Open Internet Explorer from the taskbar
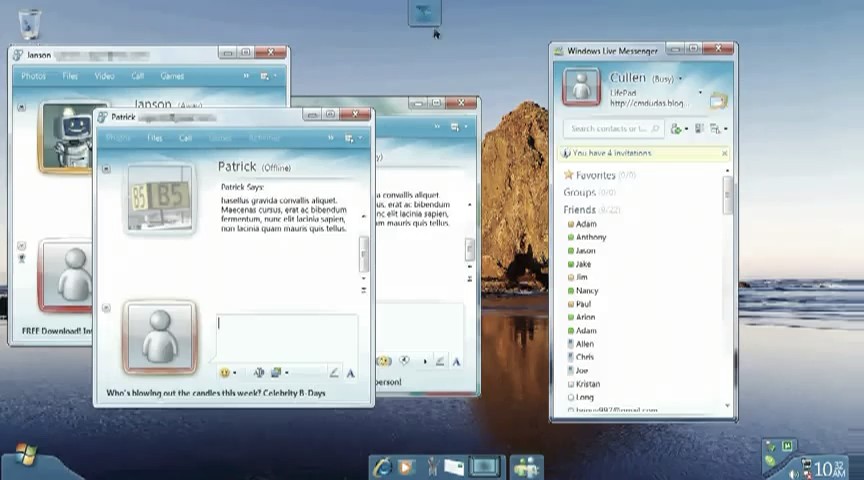The height and width of the screenshot is (480, 864). (382, 468)
